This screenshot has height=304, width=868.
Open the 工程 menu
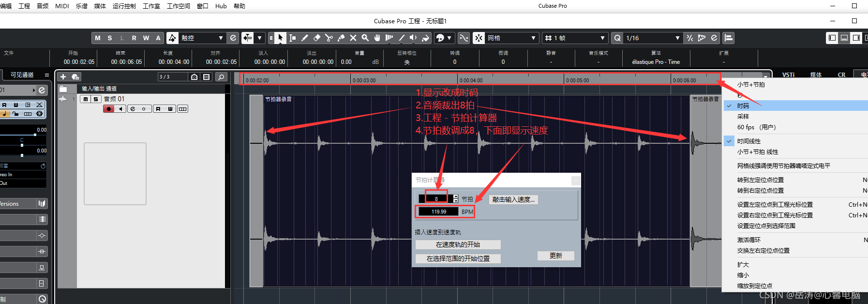(x=24, y=6)
